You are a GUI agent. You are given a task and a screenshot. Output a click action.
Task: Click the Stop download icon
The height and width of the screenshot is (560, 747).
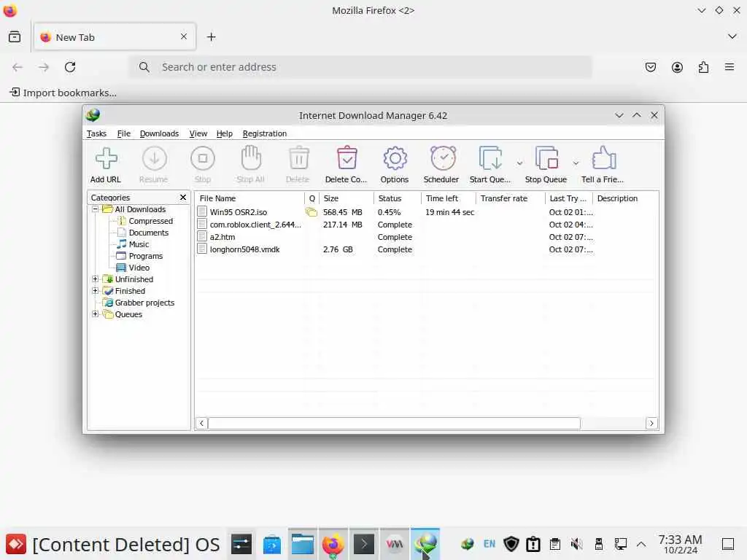click(203, 158)
